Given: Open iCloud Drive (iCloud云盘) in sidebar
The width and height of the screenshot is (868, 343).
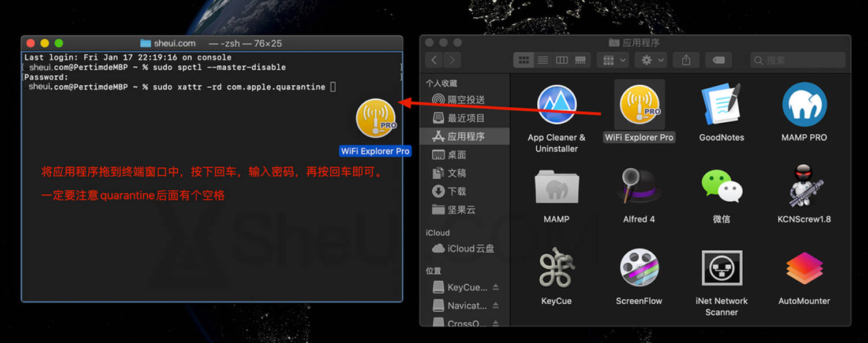Looking at the screenshot, I should (466, 248).
